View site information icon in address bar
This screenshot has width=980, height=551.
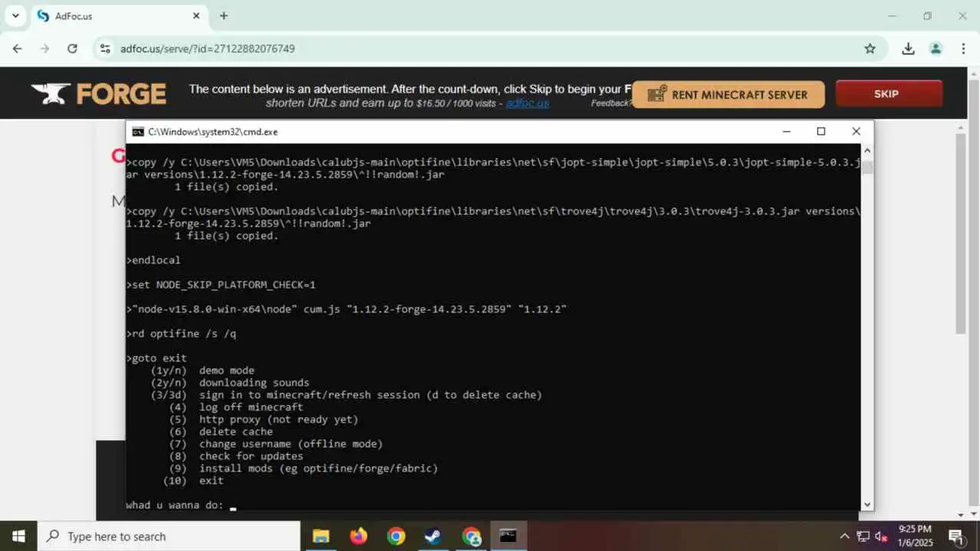tap(105, 48)
